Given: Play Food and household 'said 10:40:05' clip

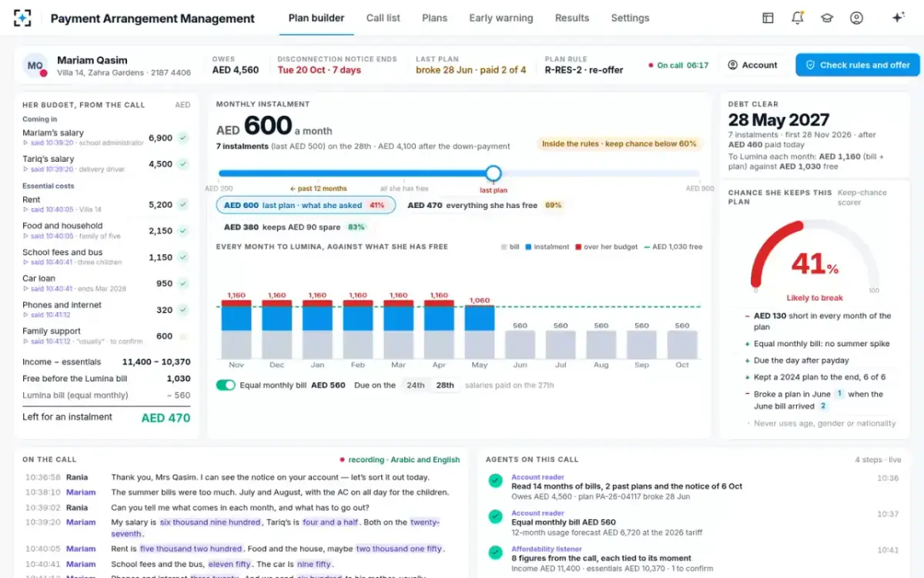Looking at the screenshot, I should tap(48, 236).
